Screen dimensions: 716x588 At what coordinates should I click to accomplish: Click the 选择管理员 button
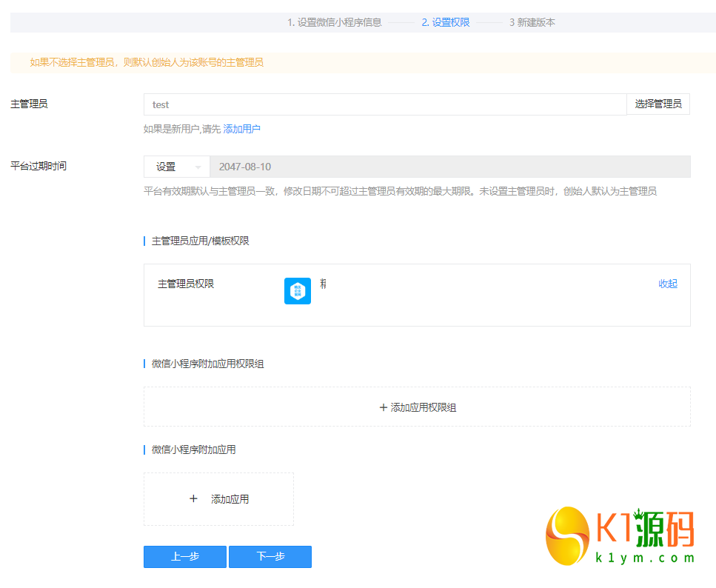[x=658, y=104]
